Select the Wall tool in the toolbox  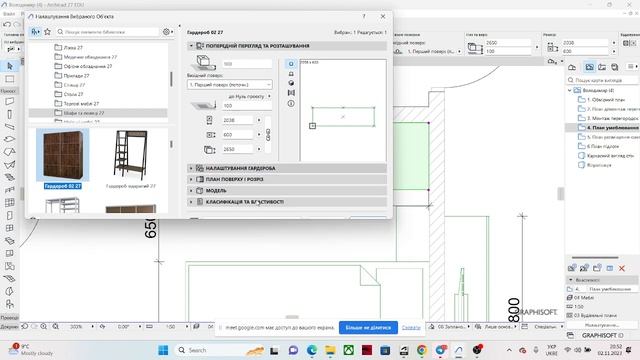click(10, 101)
